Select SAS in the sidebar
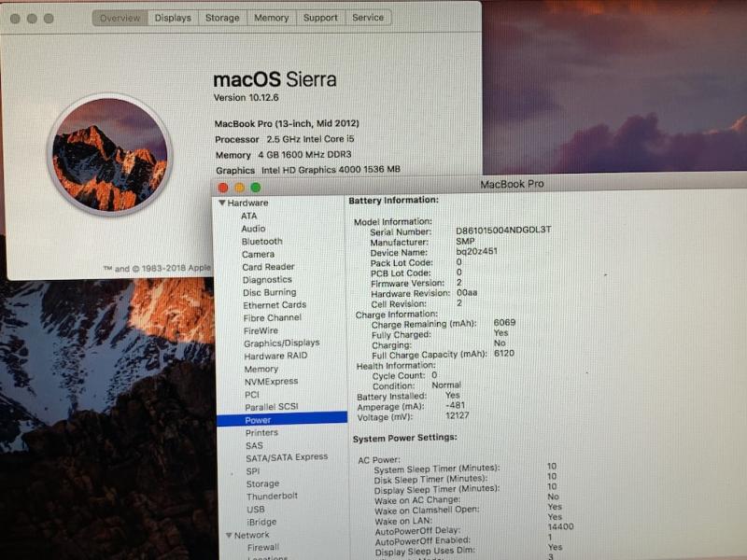 pos(254,446)
